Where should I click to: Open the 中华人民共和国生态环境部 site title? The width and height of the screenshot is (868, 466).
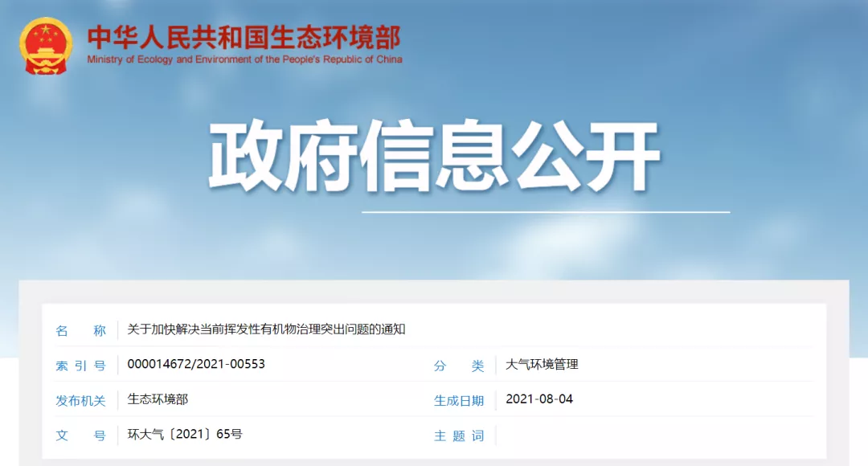244,38
